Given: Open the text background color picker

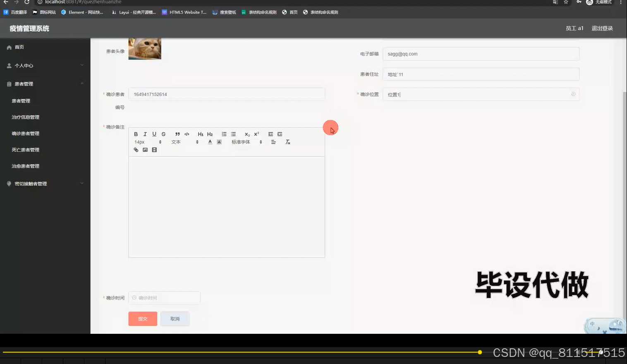Looking at the screenshot, I should click(219, 142).
